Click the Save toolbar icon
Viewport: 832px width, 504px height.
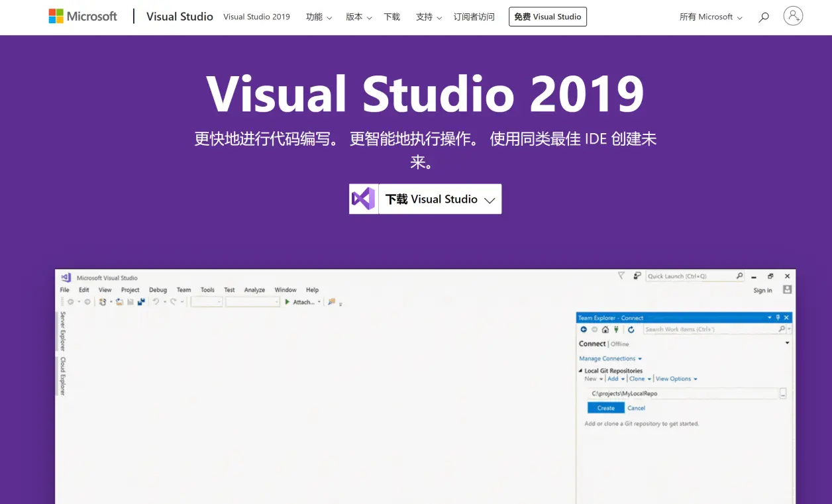click(x=130, y=302)
